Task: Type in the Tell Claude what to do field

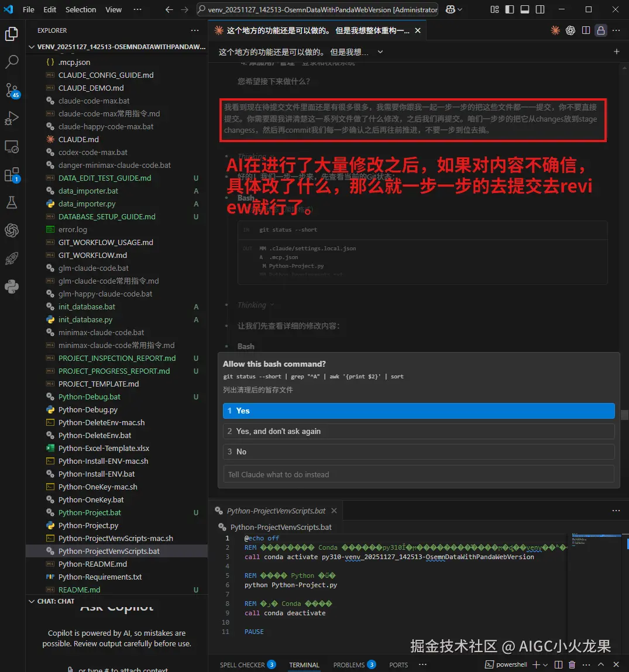Action: [417, 474]
